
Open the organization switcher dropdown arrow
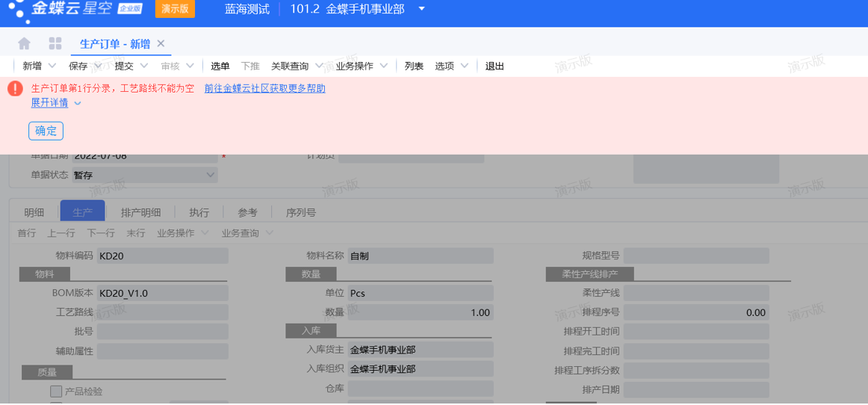422,10
